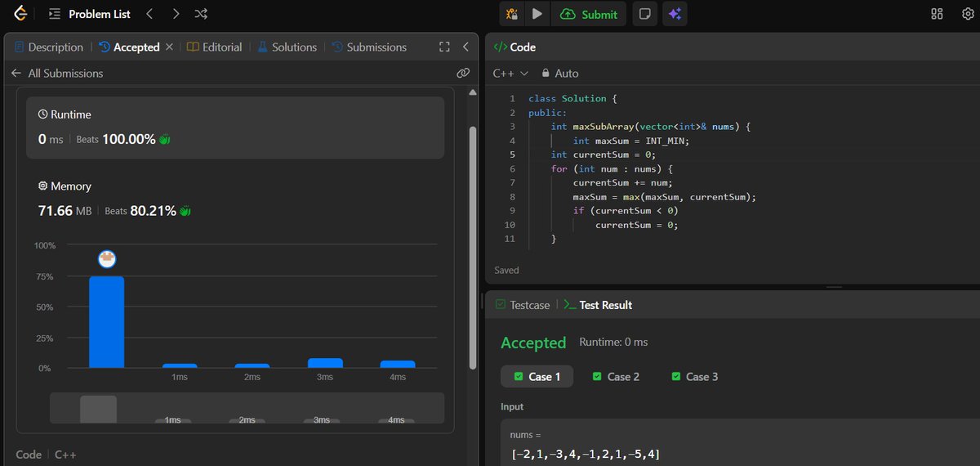Click the tallest blue bar in the chart

107,322
